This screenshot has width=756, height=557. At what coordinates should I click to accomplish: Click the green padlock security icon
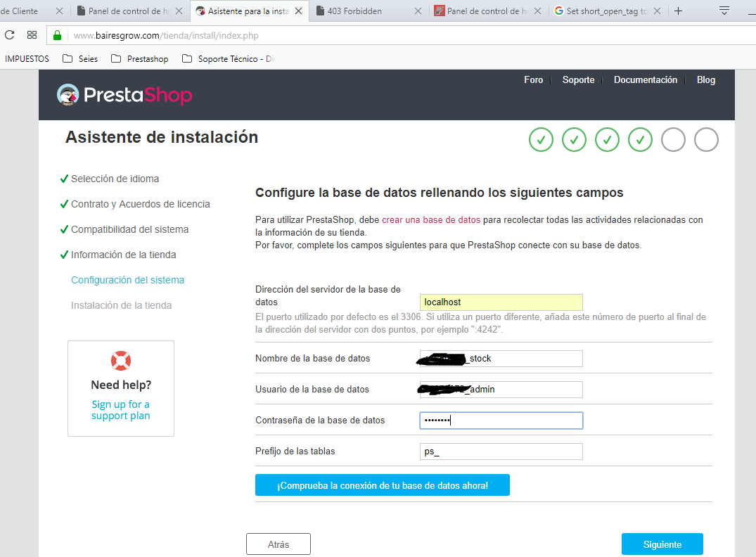(58, 35)
